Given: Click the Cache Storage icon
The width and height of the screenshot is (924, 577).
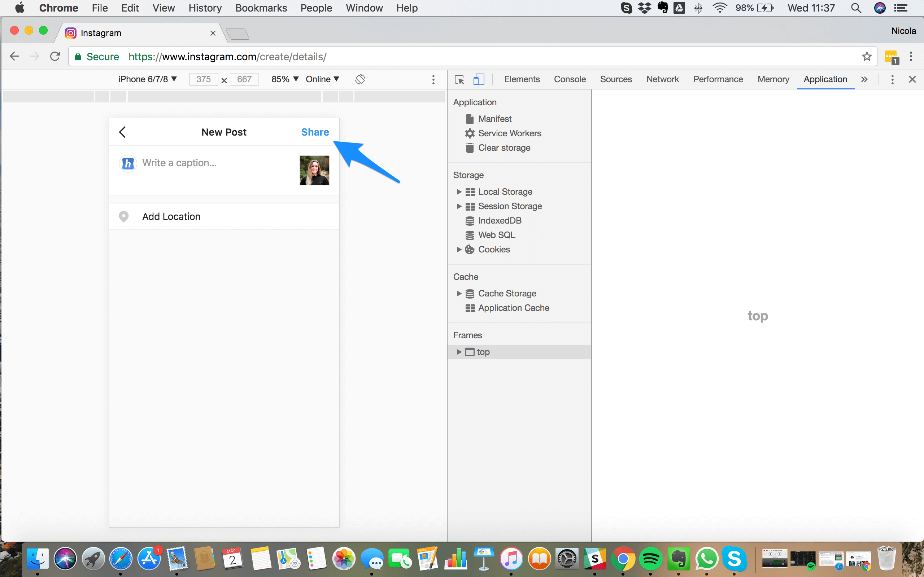Looking at the screenshot, I should tap(470, 293).
